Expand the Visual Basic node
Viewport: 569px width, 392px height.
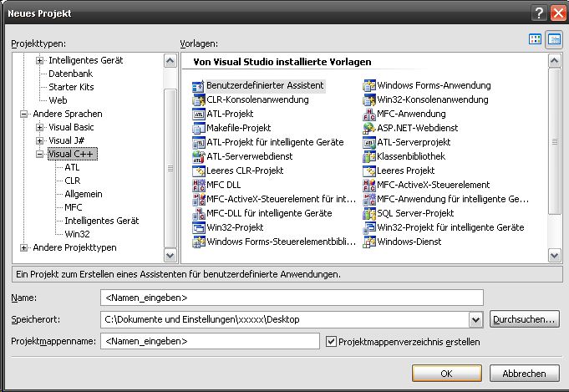tap(39, 127)
